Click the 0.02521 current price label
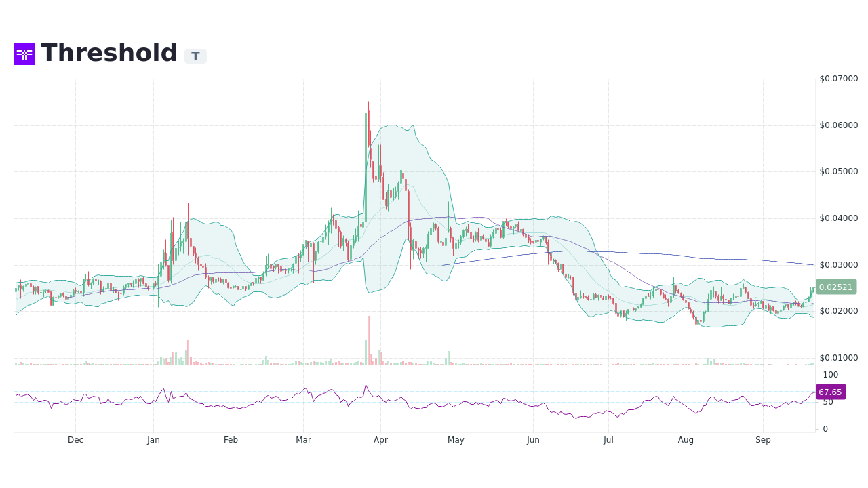This screenshot has width=868, height=488. (836, 287)
